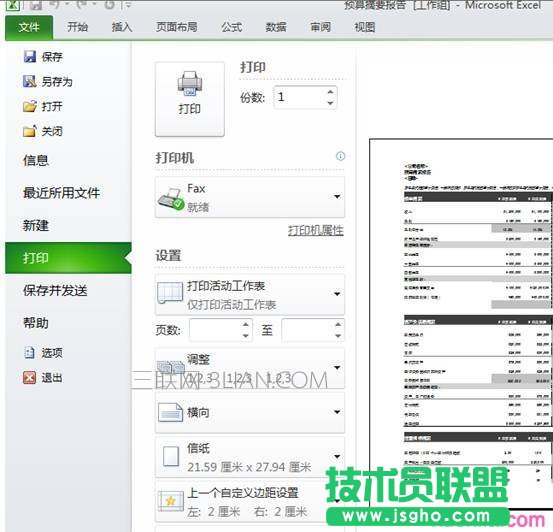Open the Printer Properties link
The image size is (553, 532).
pos(316,231)
